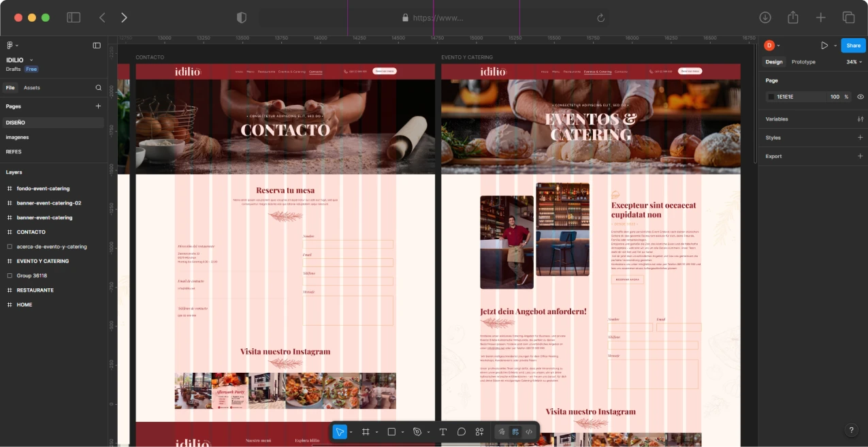This screenshot has height=447, width=868.
Task: Select the Frame tool
Action: (x=366, y=432)
